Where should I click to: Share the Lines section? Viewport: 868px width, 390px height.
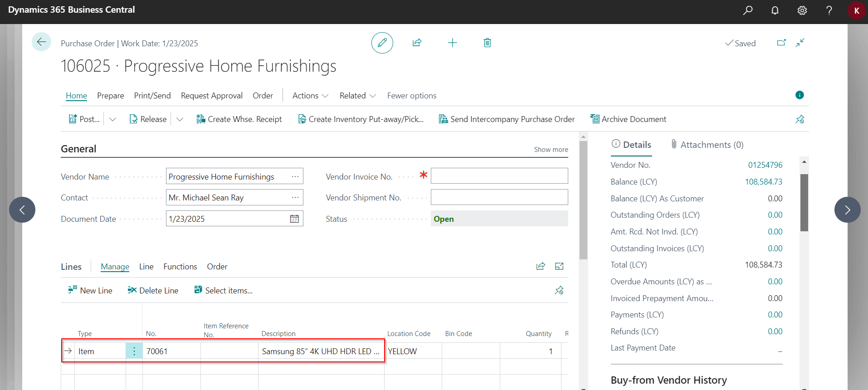click(x=541, y=266)
